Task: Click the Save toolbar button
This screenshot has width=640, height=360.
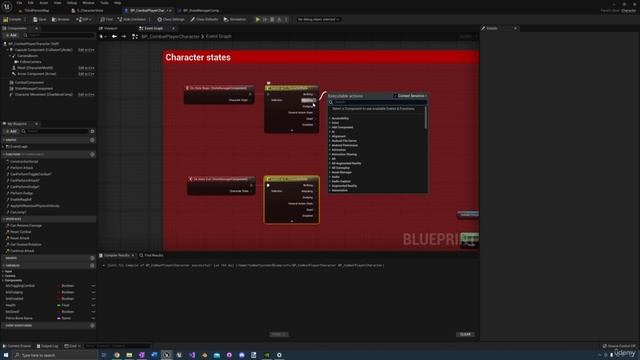Action: tap(40, 19)
